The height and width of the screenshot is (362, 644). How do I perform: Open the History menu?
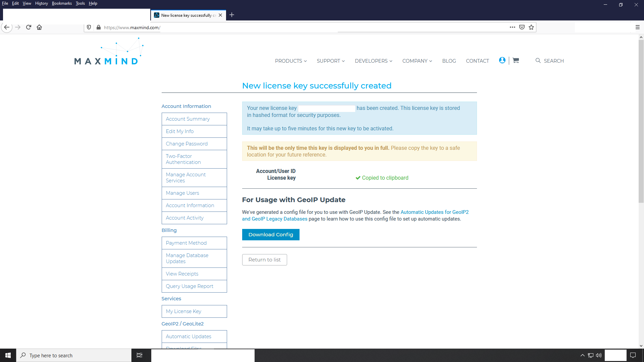point(42,3)
